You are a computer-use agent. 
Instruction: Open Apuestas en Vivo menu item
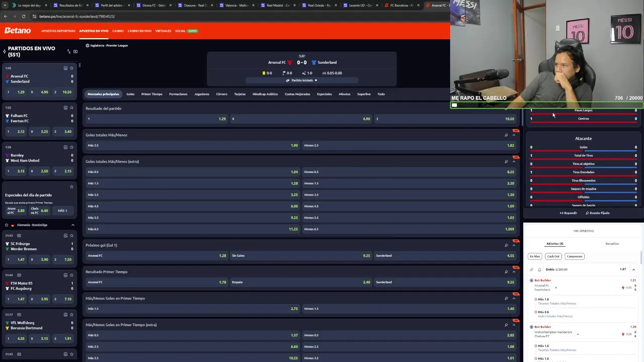pyautogui.click(x=94, y=31)
